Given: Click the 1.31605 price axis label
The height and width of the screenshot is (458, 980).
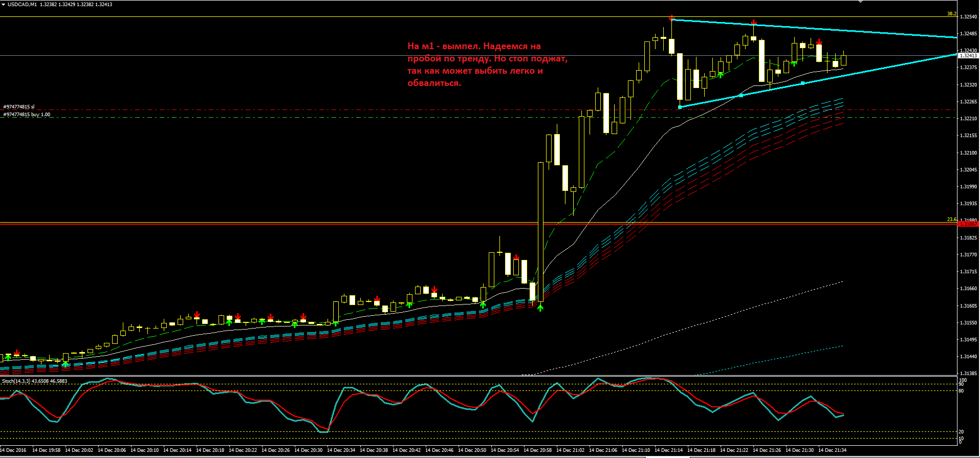Looking at the screenshot, I should coord(969,306).
